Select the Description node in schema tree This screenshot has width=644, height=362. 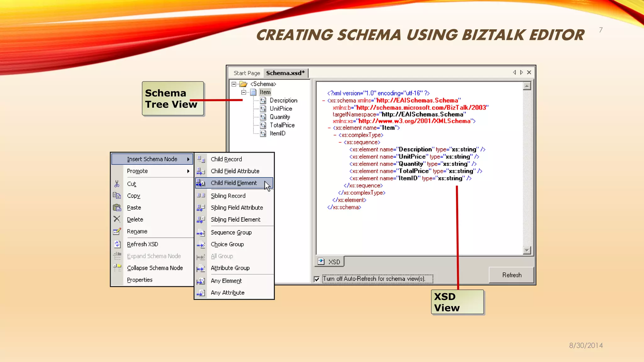point(283,101)
